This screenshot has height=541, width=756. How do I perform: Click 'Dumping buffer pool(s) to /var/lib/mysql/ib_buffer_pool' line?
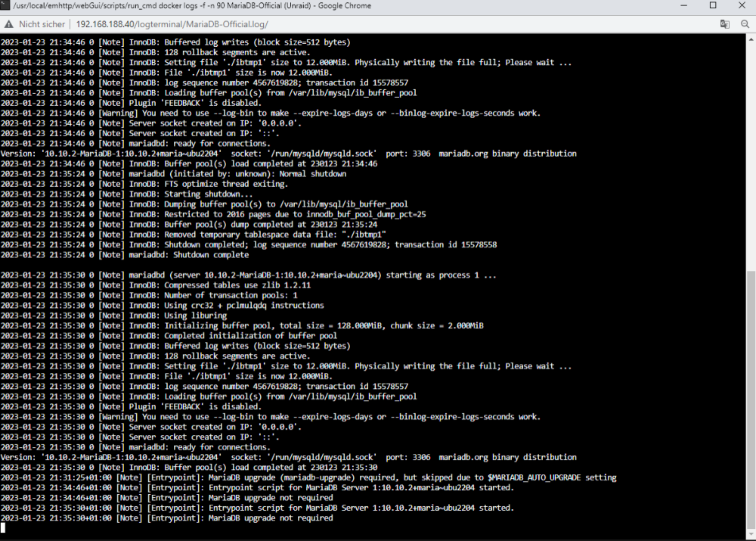coord(204,204)
